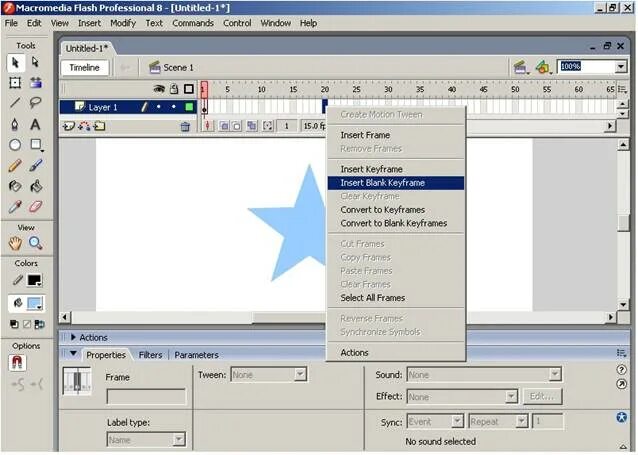638x455 pixels.
Task: Click the Swap Colors icon
Action: 39,324
